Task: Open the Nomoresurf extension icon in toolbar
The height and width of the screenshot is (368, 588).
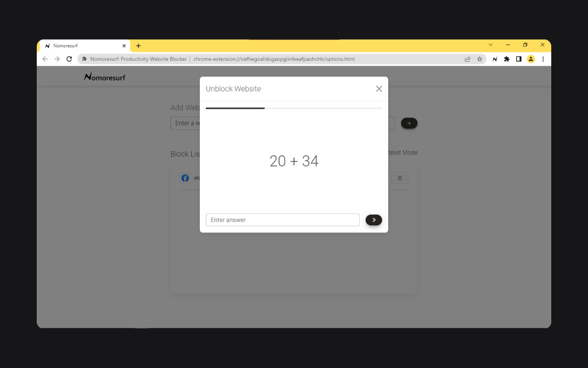Action: pyautogui.click(x=495, y=59)
